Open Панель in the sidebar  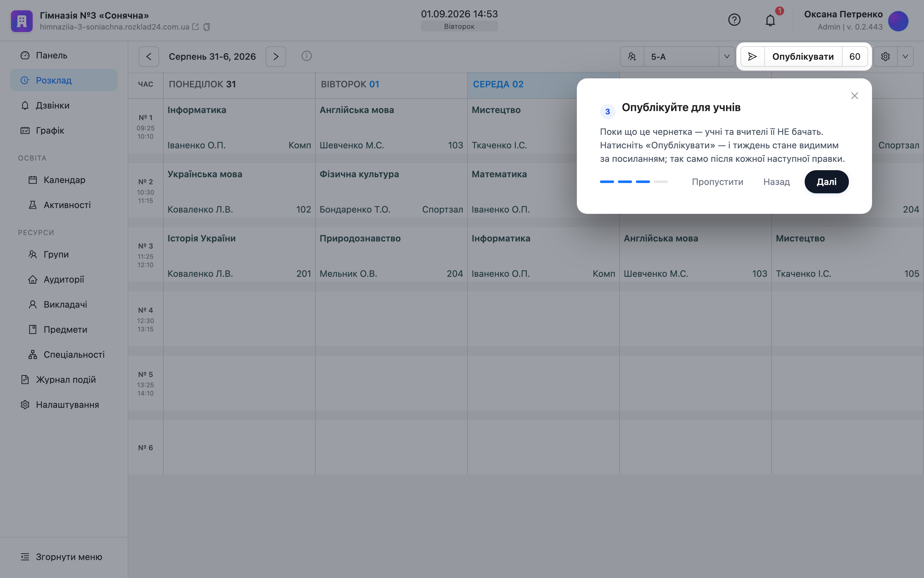[64, 56]
